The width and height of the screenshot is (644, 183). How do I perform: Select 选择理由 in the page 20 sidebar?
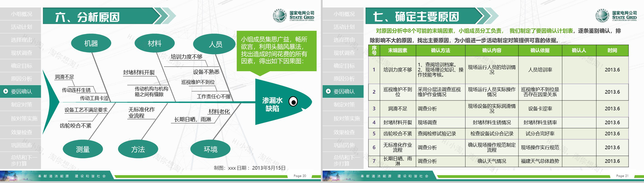[21, 40]
